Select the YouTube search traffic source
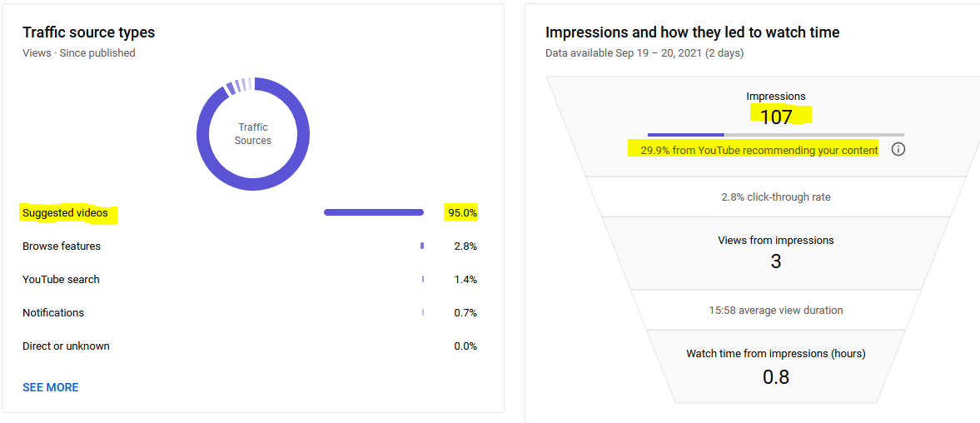Viewport: 980px width, 423px height. pyautogui.click(x=62, y=279)
